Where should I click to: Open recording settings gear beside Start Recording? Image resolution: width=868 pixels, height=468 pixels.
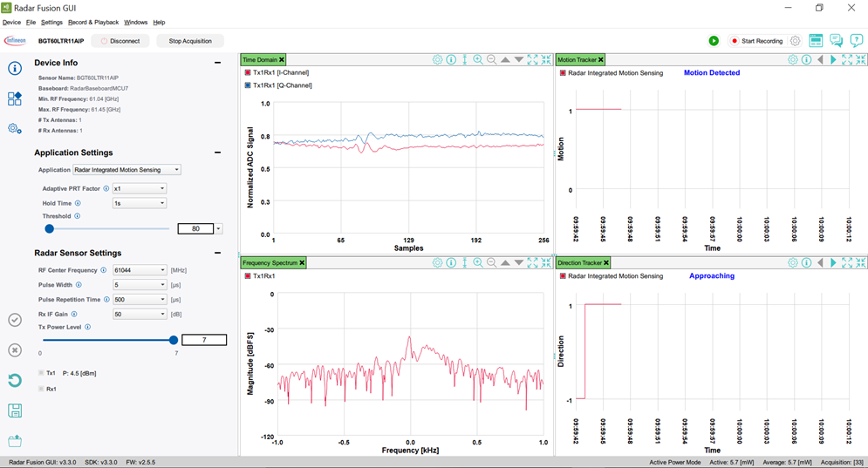pos(795,41)
